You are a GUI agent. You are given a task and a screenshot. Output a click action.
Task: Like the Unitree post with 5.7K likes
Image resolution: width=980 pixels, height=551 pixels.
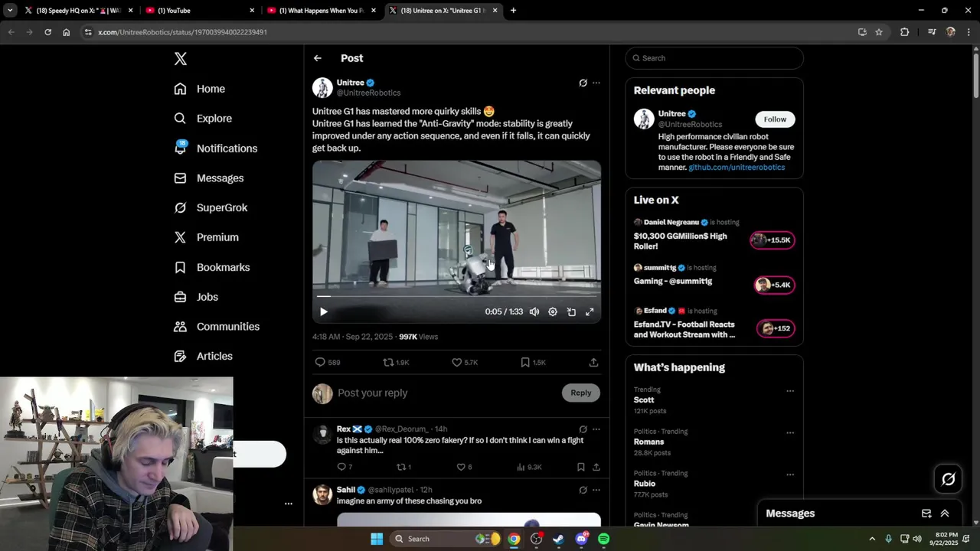[x=465, y=362]
